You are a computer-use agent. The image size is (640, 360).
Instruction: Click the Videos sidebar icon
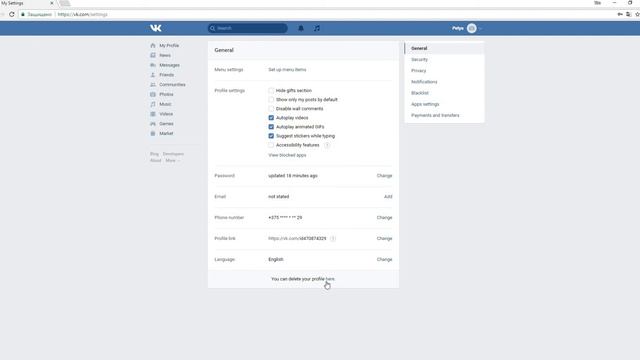click(x=153, y=114)
